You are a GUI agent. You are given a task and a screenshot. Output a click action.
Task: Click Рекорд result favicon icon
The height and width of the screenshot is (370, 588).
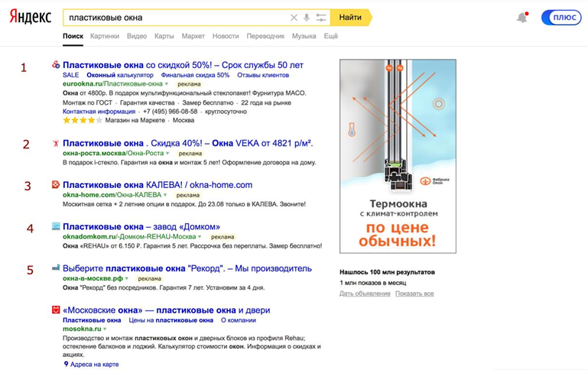56,268
